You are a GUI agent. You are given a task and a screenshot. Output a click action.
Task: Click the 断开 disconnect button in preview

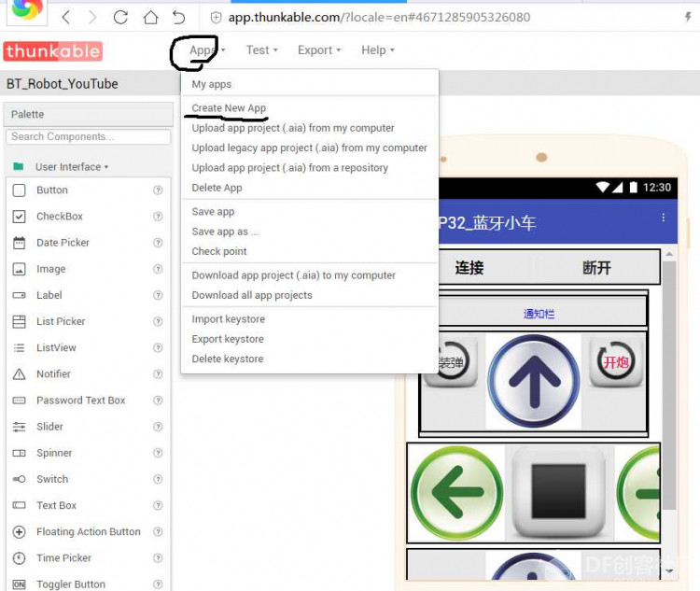pos(596,268)
